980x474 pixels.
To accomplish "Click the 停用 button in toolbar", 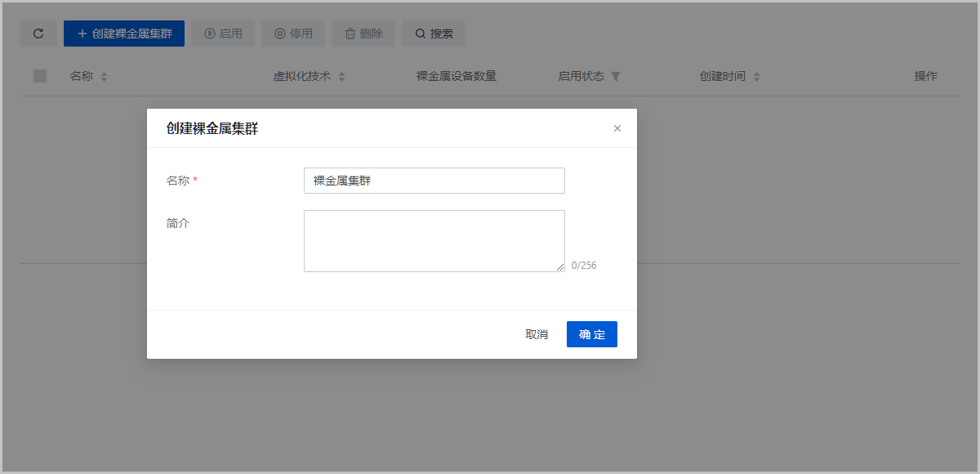I will click(293, 34).
